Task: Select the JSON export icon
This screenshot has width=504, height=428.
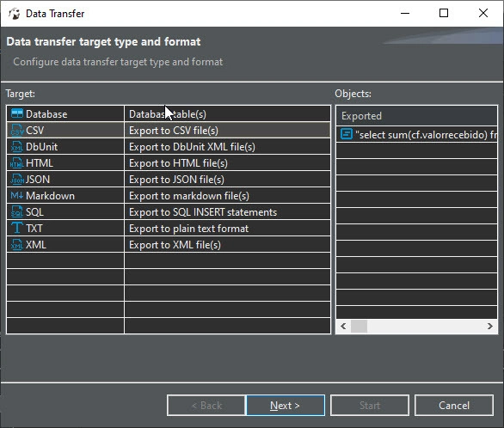Action: click(x=16, y=179)
